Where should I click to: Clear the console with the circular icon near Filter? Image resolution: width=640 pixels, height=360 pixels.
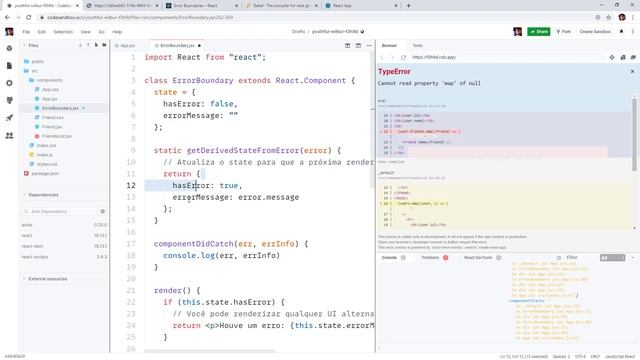click(559, 258)
